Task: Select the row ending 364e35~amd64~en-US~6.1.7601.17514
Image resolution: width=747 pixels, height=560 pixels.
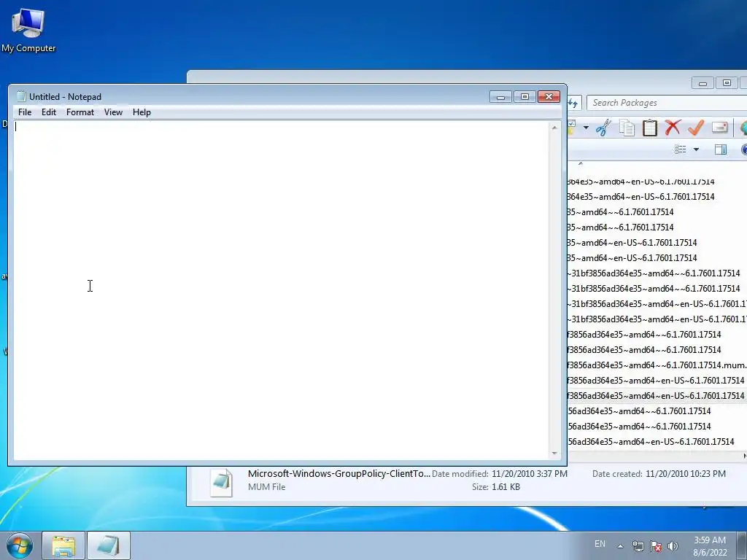Action: (641, 197)
